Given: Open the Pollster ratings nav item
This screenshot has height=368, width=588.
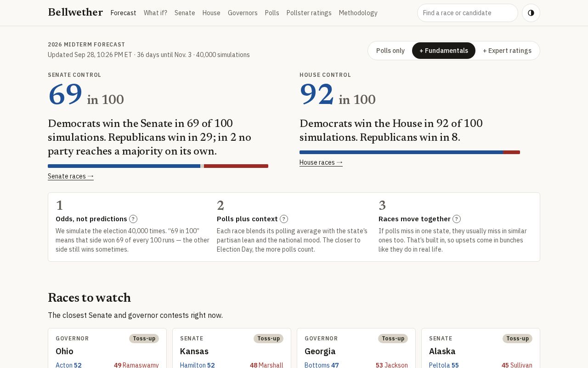Looking at the screenshot, I should (309, 13).
